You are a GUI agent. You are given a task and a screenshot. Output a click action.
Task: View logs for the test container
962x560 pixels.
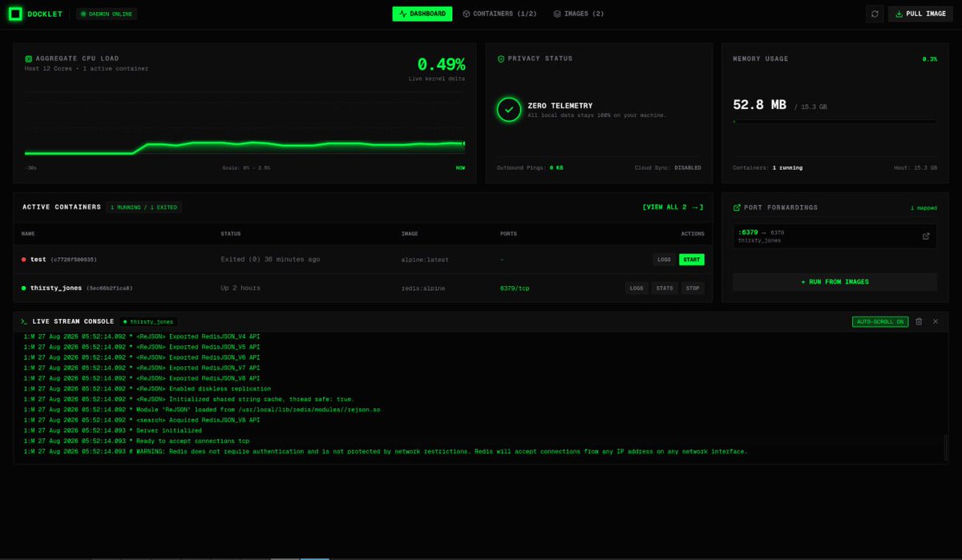pyautogui.click(x=664, y=260)
